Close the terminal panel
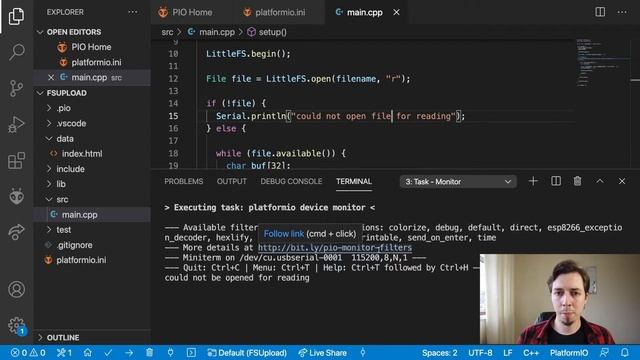640x360 pixels. click(622, 181)
